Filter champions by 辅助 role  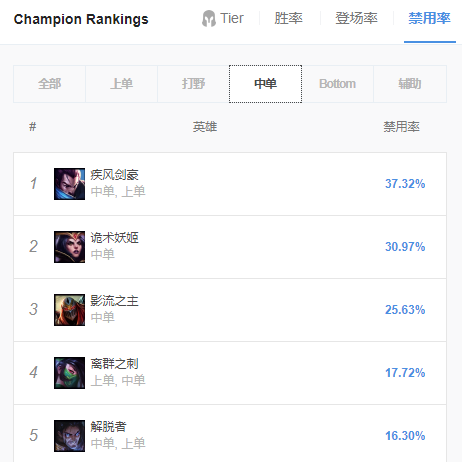410,84
